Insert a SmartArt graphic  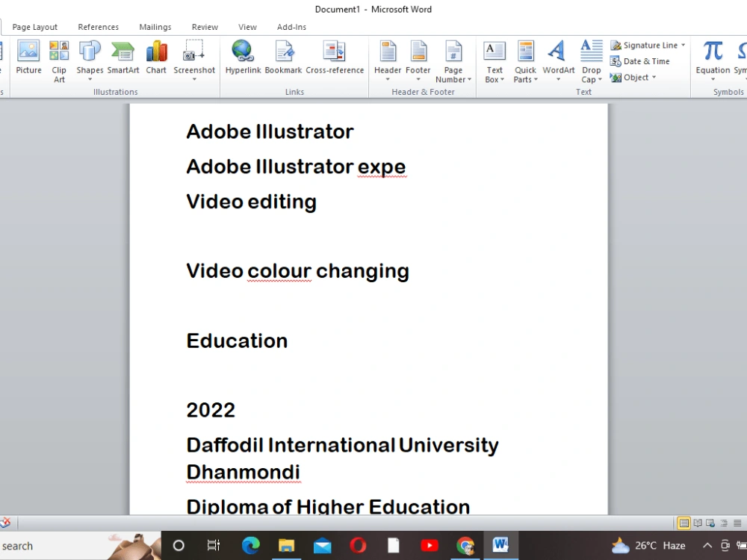[x=123, y=57]
